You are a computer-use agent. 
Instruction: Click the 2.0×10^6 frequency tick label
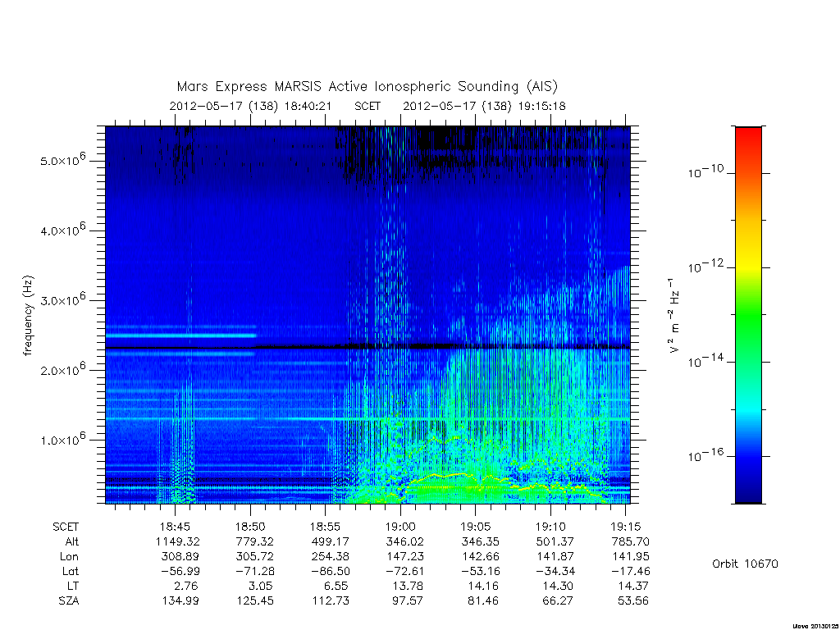[63, 369]
